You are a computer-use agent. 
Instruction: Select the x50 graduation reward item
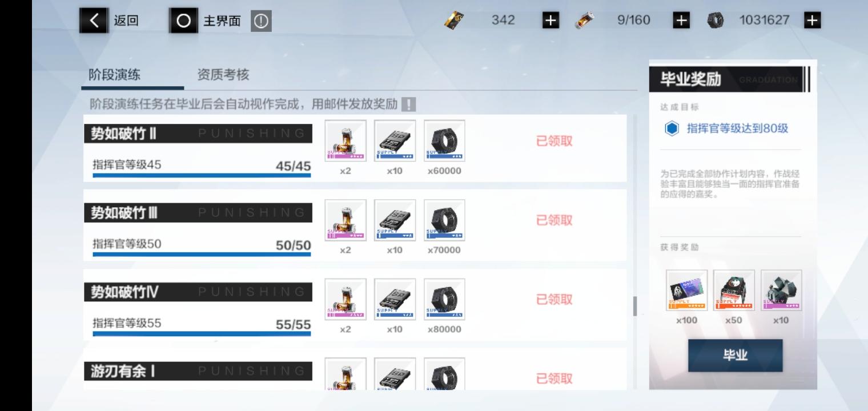tap(734, 290)
